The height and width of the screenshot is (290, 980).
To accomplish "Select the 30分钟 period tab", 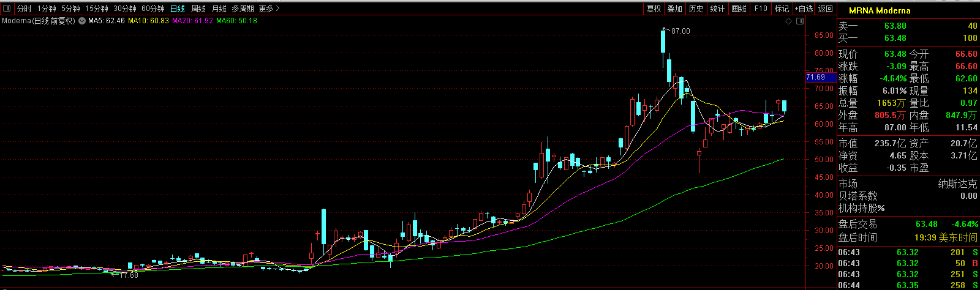I will tap(125, 9).
